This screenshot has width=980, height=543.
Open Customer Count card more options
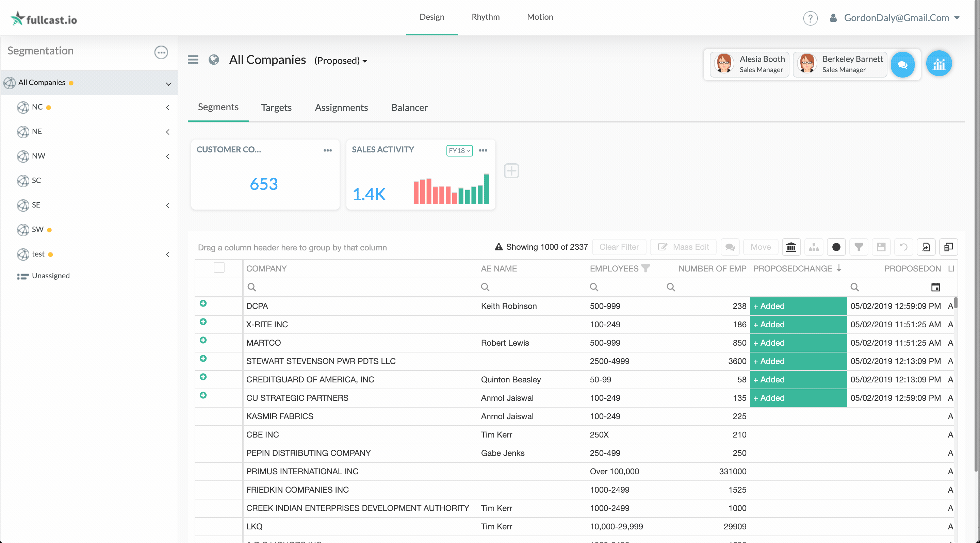click(328, 150)
